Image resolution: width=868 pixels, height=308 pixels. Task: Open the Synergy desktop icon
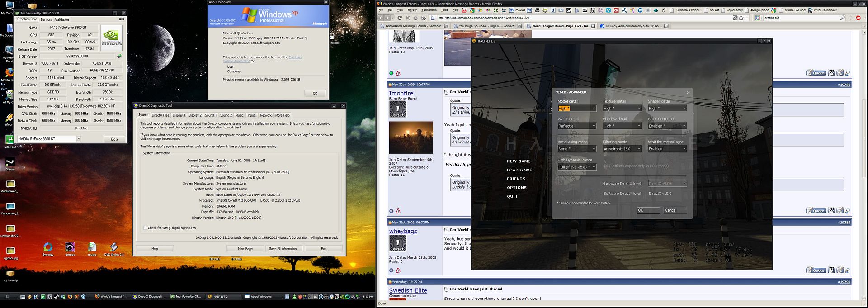tap(48, 249)
